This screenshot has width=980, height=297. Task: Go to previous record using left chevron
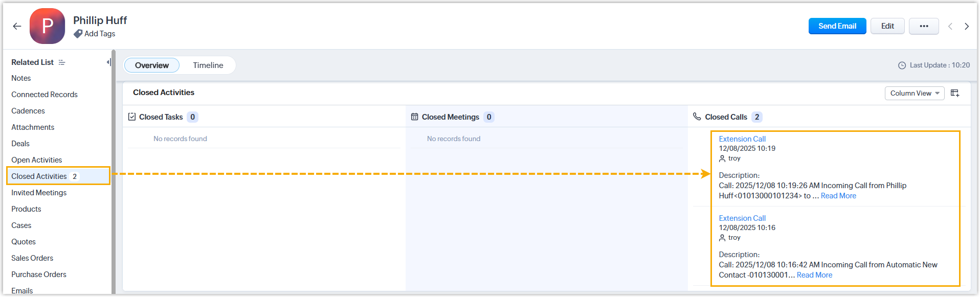pyautogui.click(x=950, y=26)
